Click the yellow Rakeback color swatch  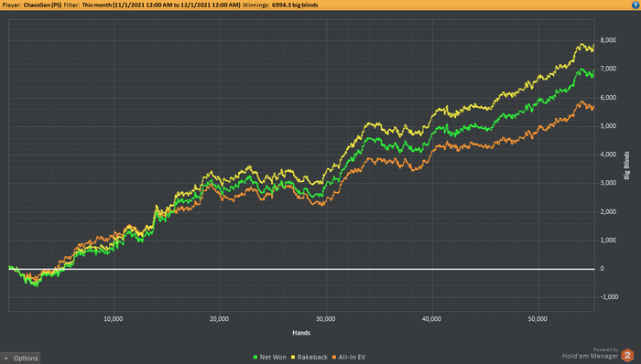[x=293, y=357]
